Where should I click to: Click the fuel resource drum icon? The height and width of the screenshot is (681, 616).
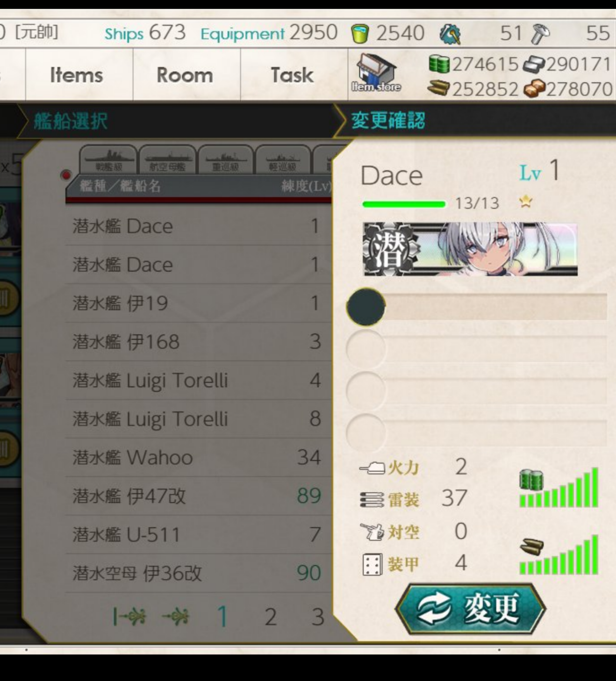[x=439, y=64]
